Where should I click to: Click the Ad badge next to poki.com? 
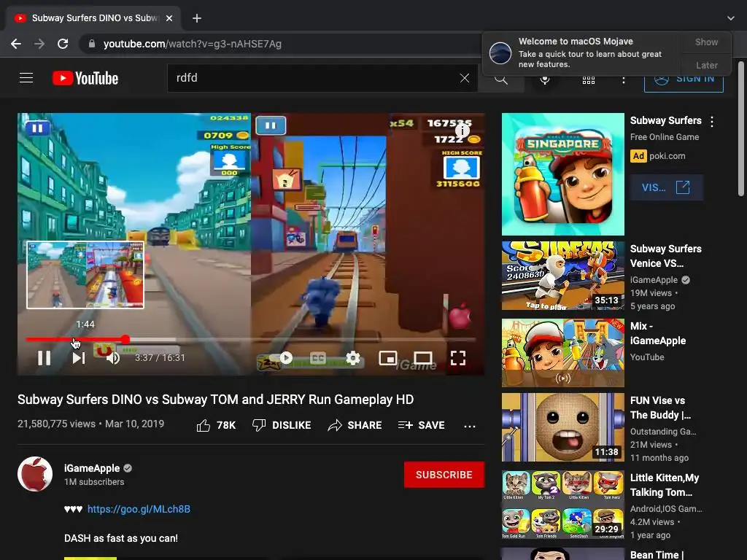point(638,156)
